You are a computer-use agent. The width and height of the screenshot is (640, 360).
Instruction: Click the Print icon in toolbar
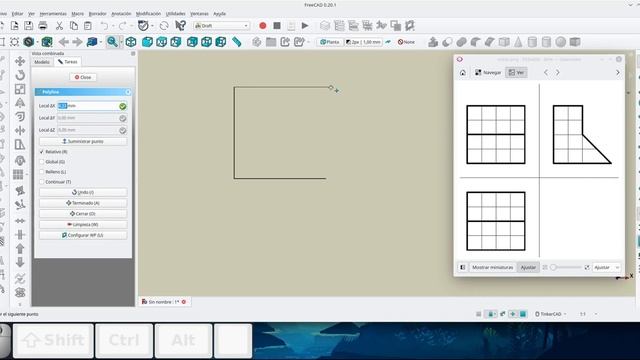43,26
